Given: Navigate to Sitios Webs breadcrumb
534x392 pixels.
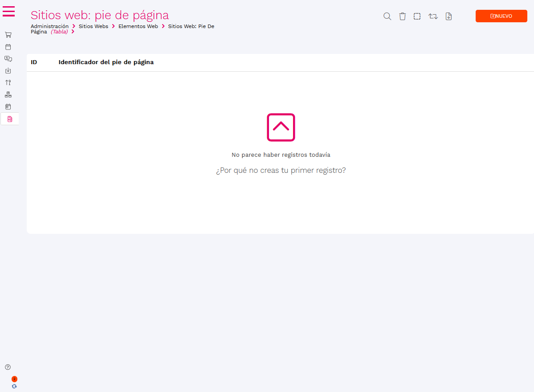Looking at the screenshot, I should 94,26.
